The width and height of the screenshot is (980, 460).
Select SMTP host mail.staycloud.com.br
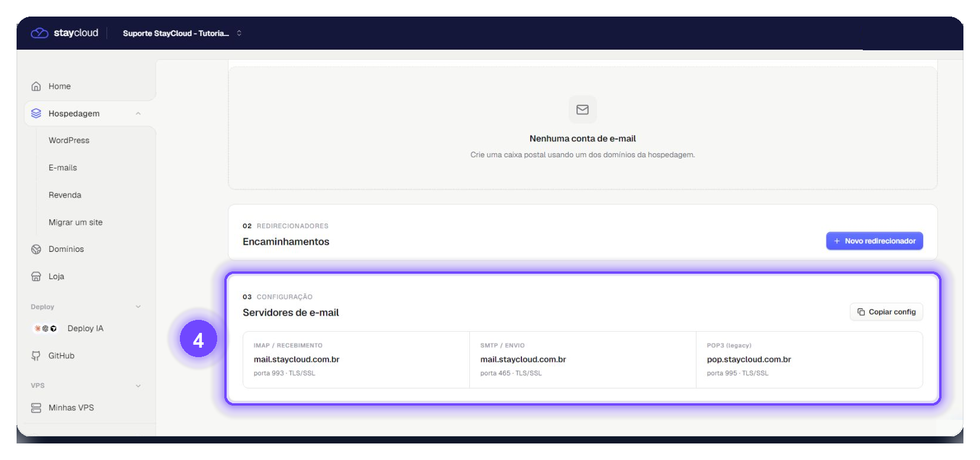click(523, 359)
